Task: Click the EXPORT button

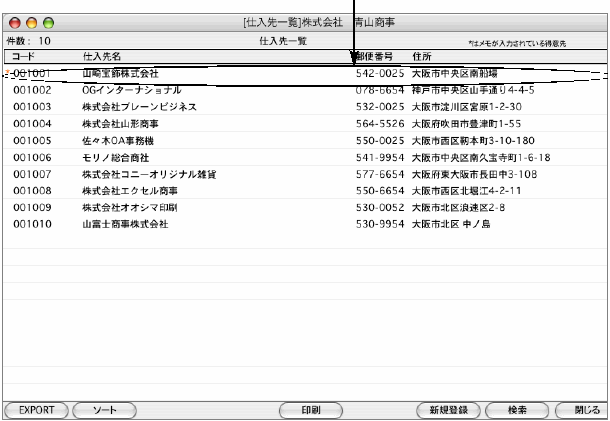Action: pyautogui.click(x=35, y=410)
